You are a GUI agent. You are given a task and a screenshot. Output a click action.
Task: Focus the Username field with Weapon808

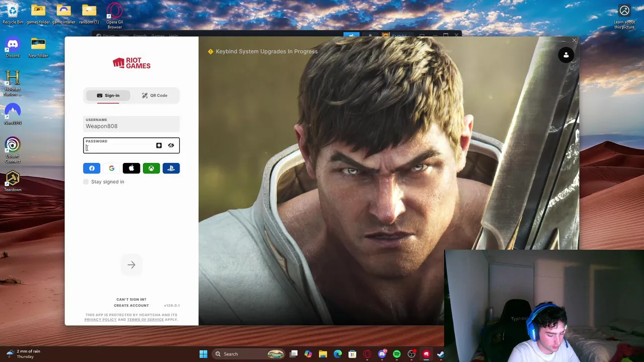pos(131,124)
